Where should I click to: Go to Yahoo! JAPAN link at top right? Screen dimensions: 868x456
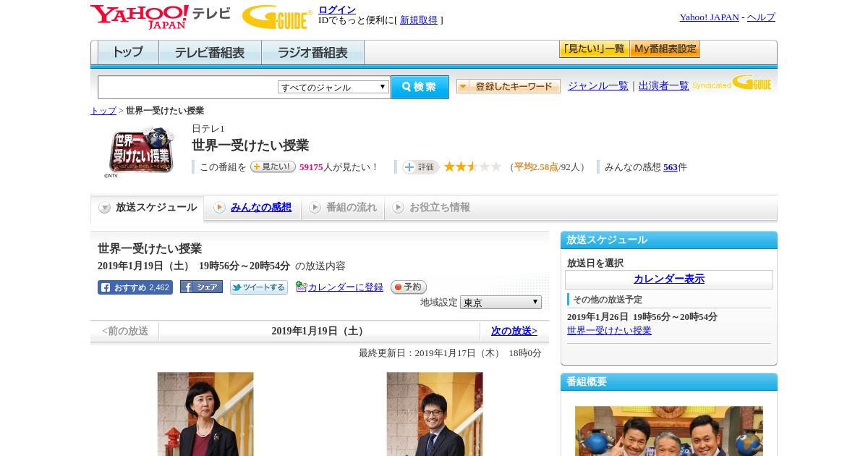click(709, 17)
